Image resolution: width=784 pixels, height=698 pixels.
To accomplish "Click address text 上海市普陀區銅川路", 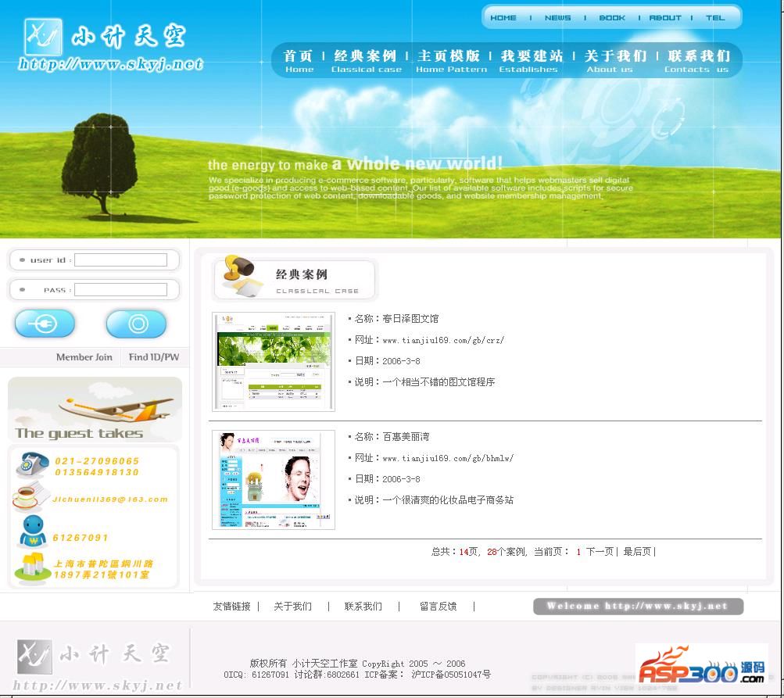I will [x=103, y=564].
